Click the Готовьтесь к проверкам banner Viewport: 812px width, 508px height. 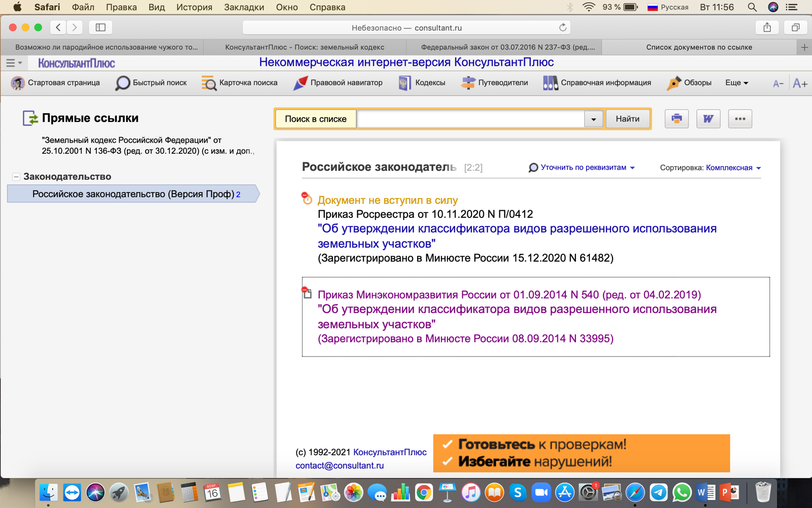pyautogui.click(x=582, y=453)
